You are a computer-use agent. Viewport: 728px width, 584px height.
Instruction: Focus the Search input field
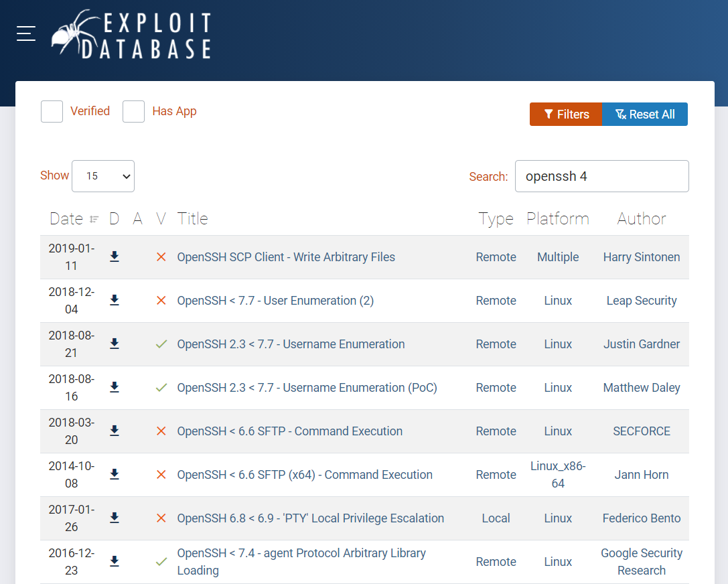(x=601, y=176)
